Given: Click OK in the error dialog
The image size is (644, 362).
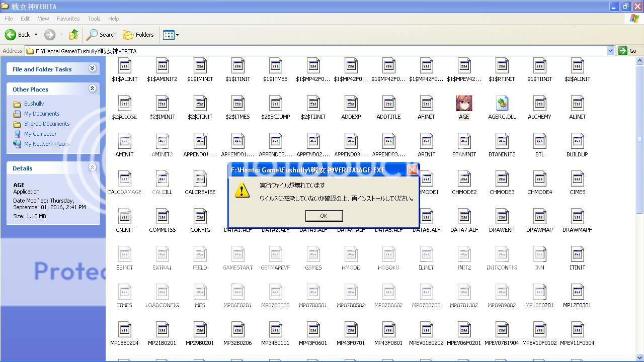Looking at the screenshot, I should tap(324, 216).
